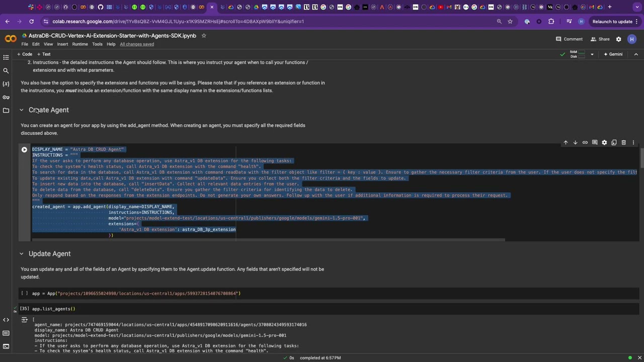Open the Variables {x} panel

point(6,84)
